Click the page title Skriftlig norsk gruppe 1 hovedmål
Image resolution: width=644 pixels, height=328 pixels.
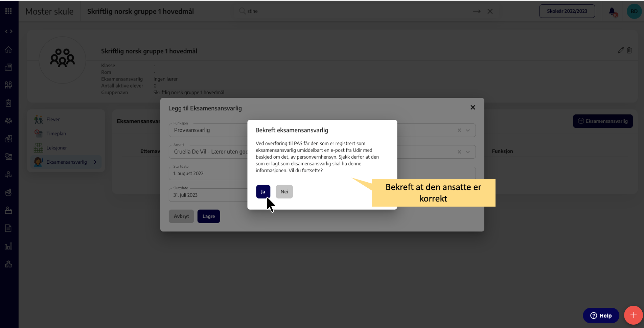click(x=140, y=11)
